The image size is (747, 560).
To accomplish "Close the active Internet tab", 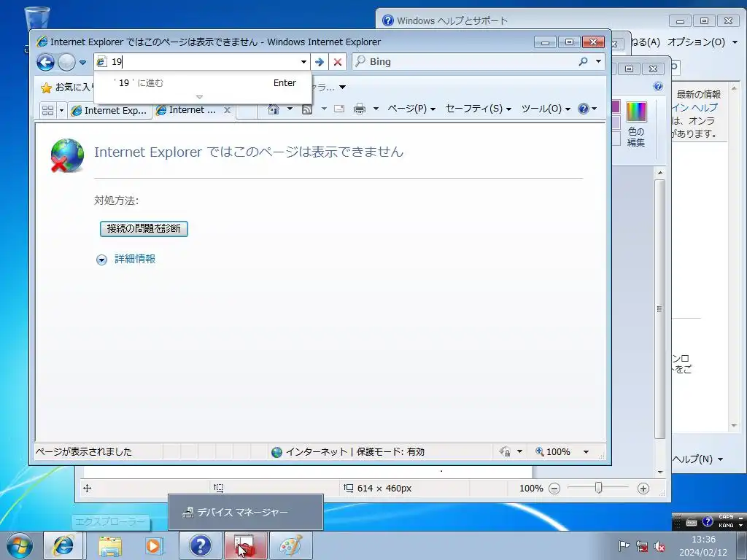I will [228, 110].
